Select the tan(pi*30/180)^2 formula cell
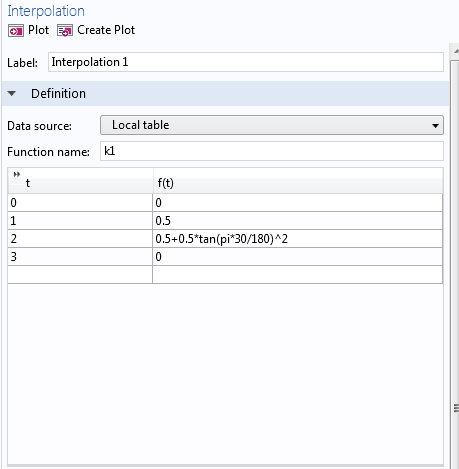 (298, 239)
